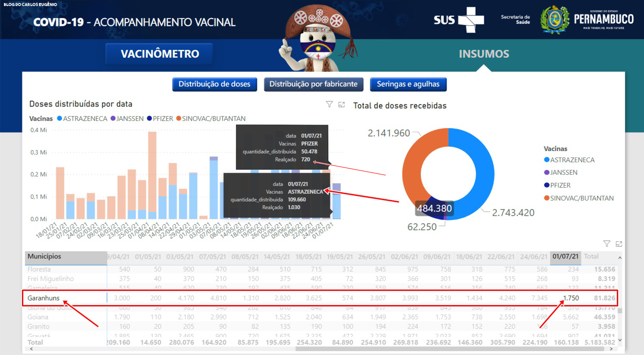Toggle SINOVAC/BUTANTAN in the donut chart legend
Screen dimensions: 644x355
(581, 198)
